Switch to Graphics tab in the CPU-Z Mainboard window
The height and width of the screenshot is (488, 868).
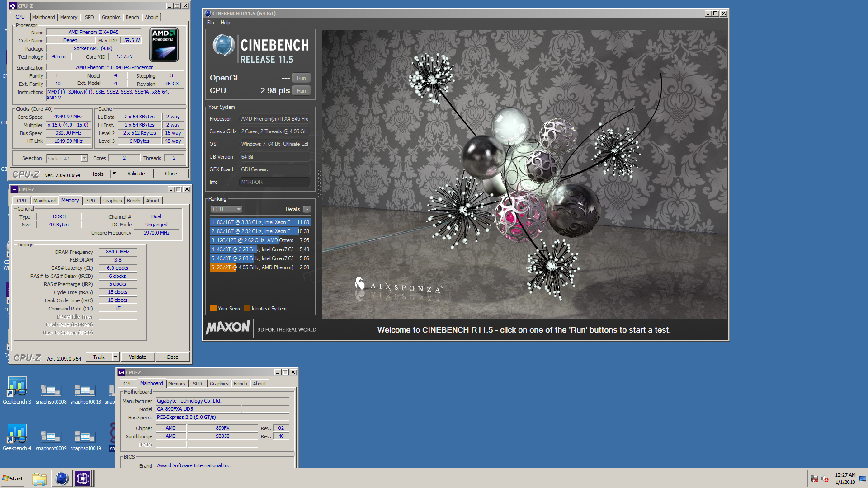pos(219,384)
